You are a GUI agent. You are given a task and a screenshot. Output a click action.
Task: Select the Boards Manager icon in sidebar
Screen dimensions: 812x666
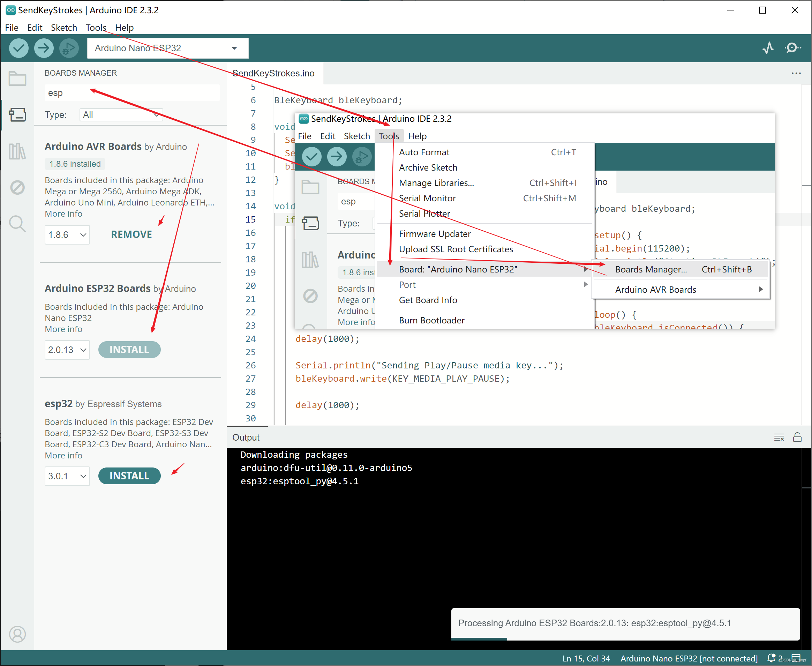tap(17, 114)
